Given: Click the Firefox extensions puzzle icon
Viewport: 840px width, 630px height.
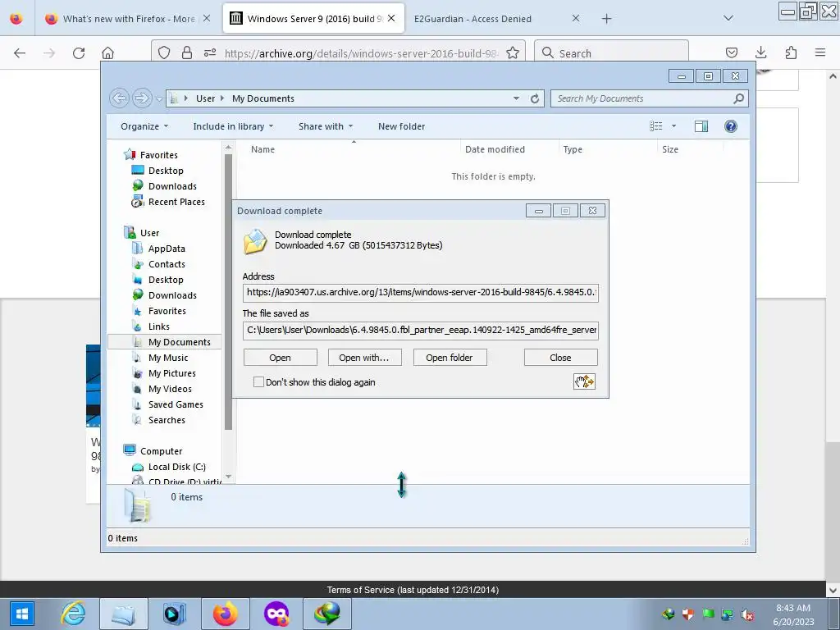Looking at the screenshot, I should (791, 52).
